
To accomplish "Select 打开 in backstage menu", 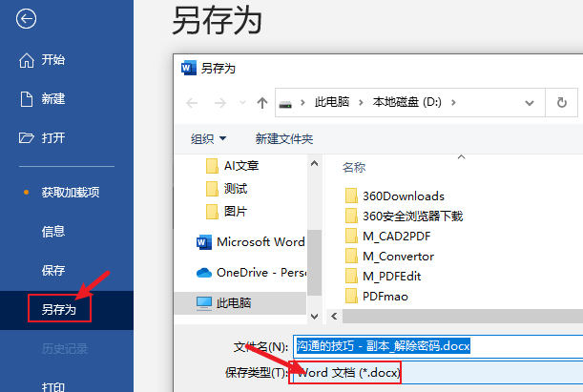I will click(53, 138).
